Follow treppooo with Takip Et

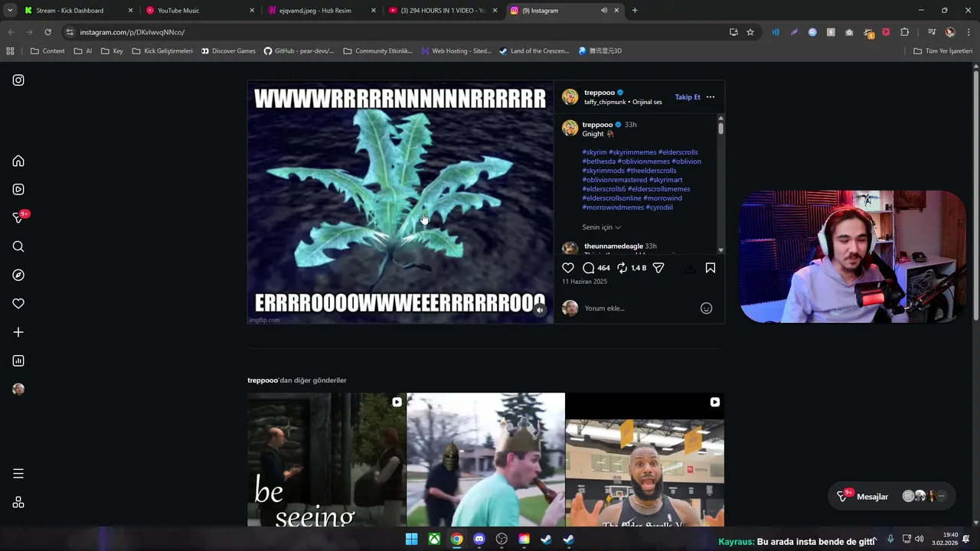[x=688, y=97]
